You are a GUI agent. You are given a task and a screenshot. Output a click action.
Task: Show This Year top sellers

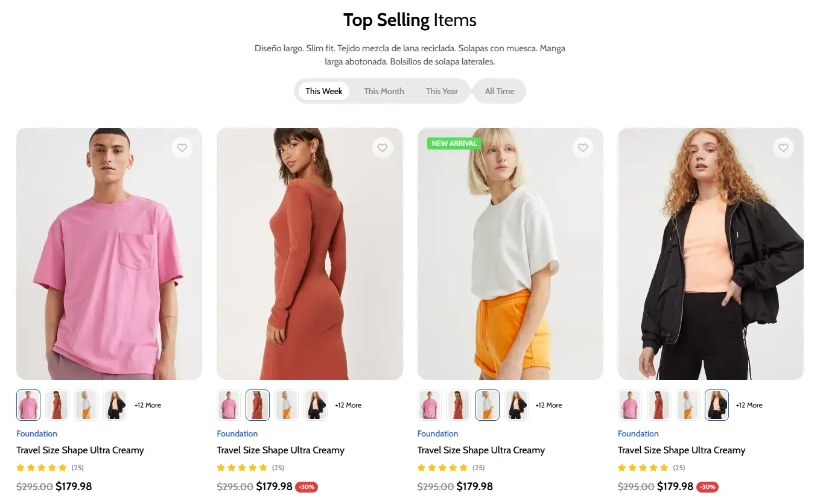tap(442, 91)
